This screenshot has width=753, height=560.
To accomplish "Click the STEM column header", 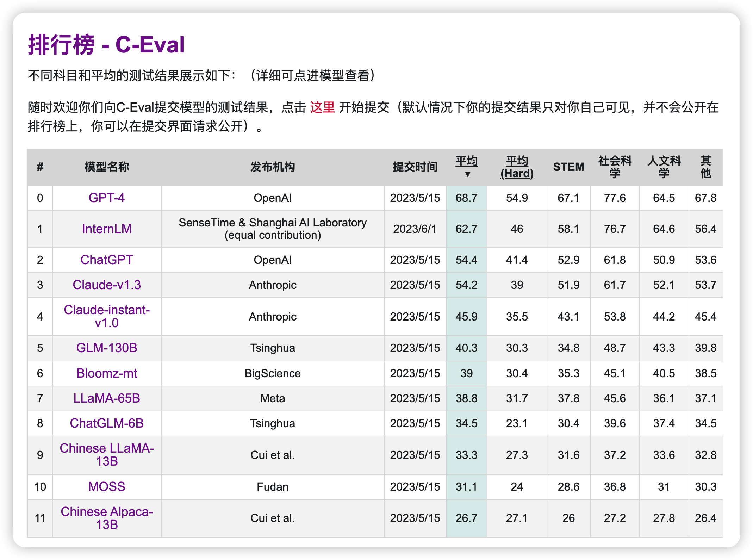I will (x=568, y=167).
